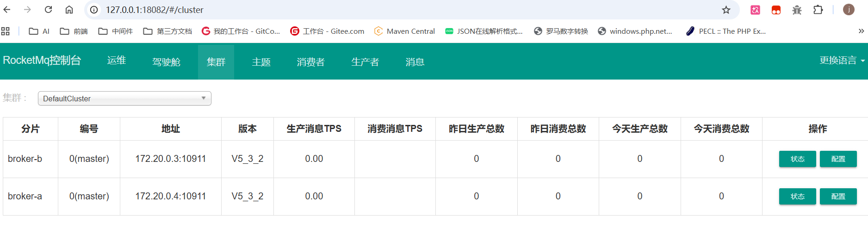Click the 分片 column header
The image size is (868, 241).
tap(31, 129)
